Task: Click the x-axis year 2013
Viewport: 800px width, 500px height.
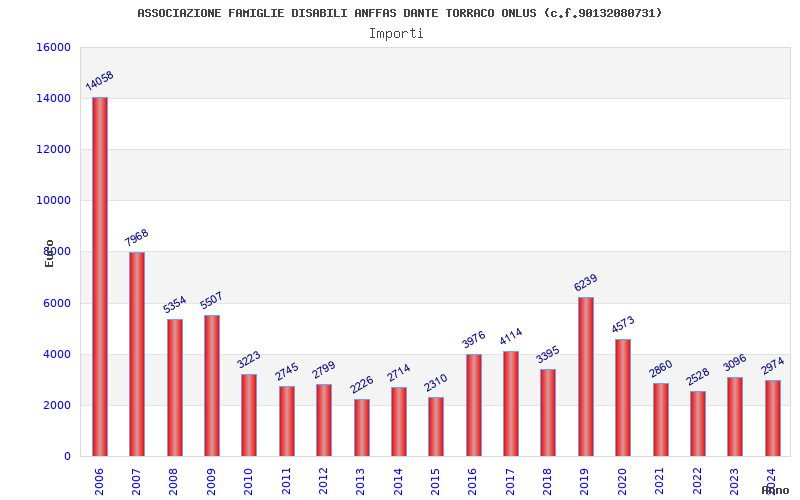Action: (x=361, y=482)
